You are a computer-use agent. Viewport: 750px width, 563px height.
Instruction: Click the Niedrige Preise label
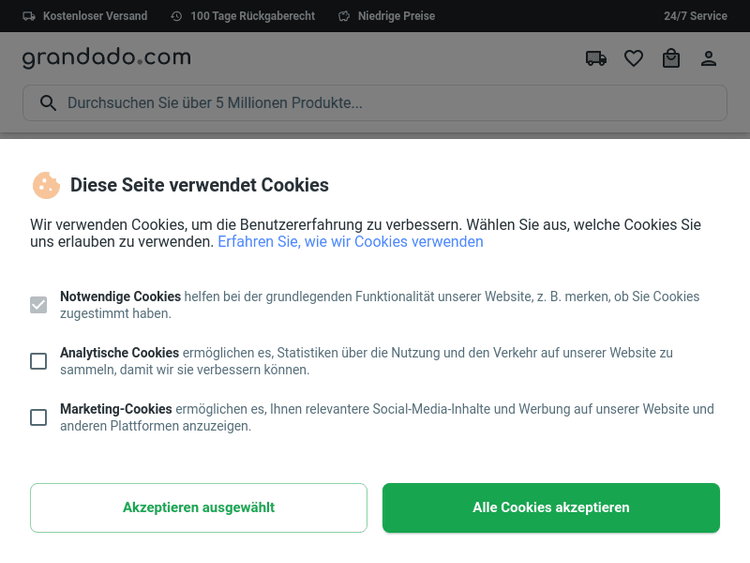pyautogui.click(x=396, y=16)
